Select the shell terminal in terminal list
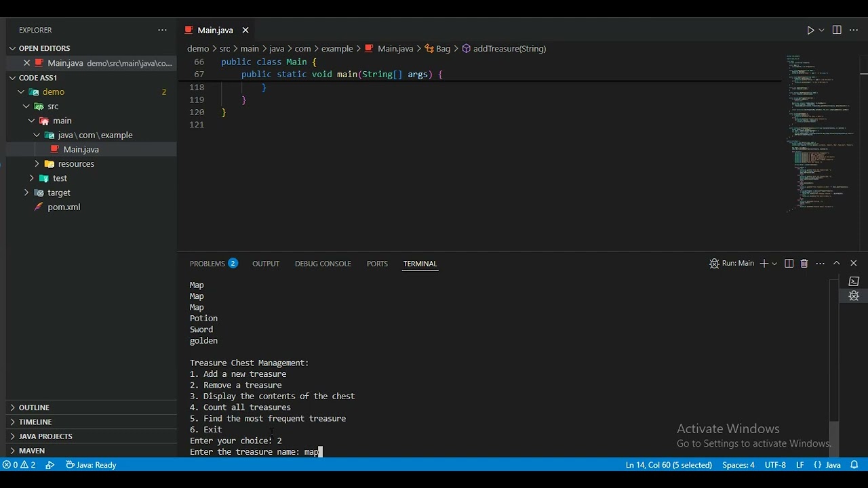Image resolution: width=868 pixels, height=488 pixels. pyautogui.click(x=854, y=281)
